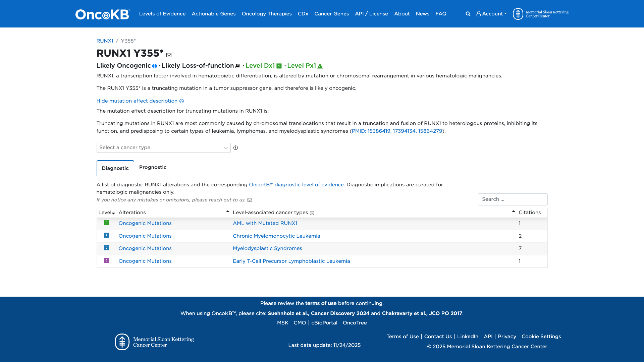
Task: Click the envelope icon next to RUNX1 Y355*
Action: 169,55
